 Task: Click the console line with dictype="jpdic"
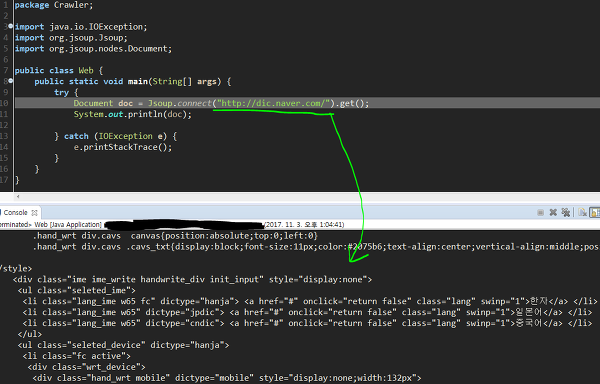point(307,312)
